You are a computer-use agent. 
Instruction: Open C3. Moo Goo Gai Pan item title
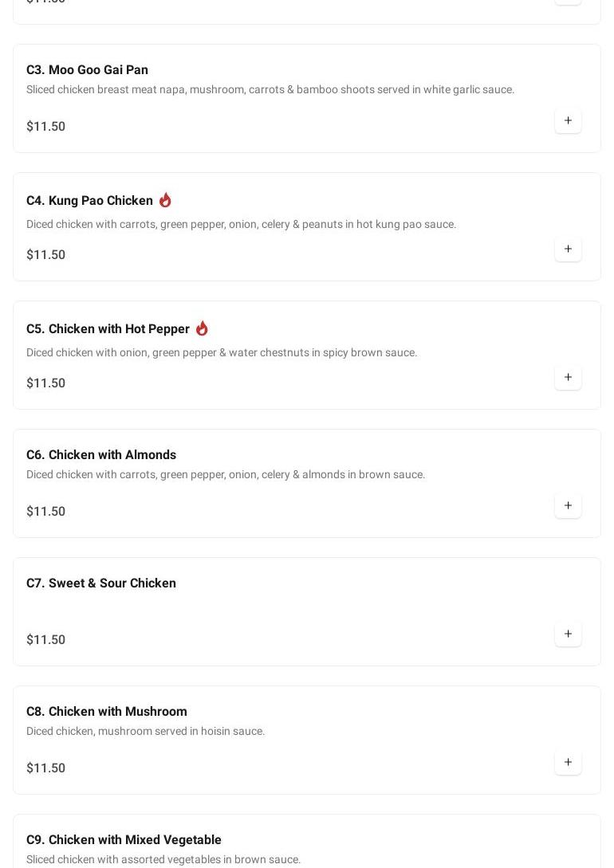87,70
